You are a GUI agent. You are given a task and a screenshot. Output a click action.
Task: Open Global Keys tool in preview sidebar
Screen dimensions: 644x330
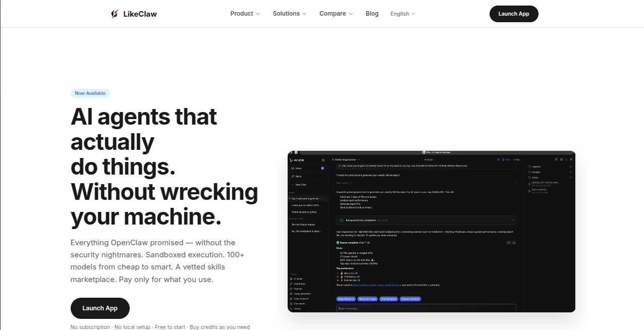pyautogui.click(x=298, y=284)
